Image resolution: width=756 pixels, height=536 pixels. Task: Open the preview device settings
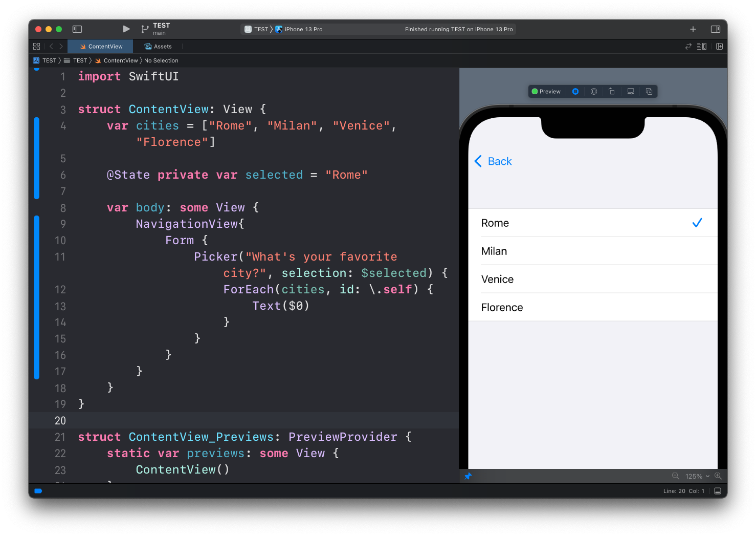pos(631,92)
